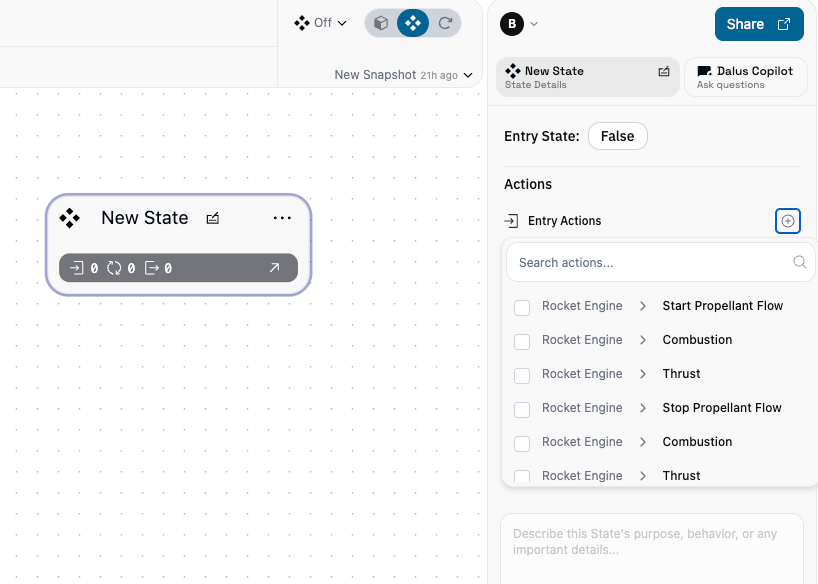Expand chevron beside first Combustion row

point(643,340)
